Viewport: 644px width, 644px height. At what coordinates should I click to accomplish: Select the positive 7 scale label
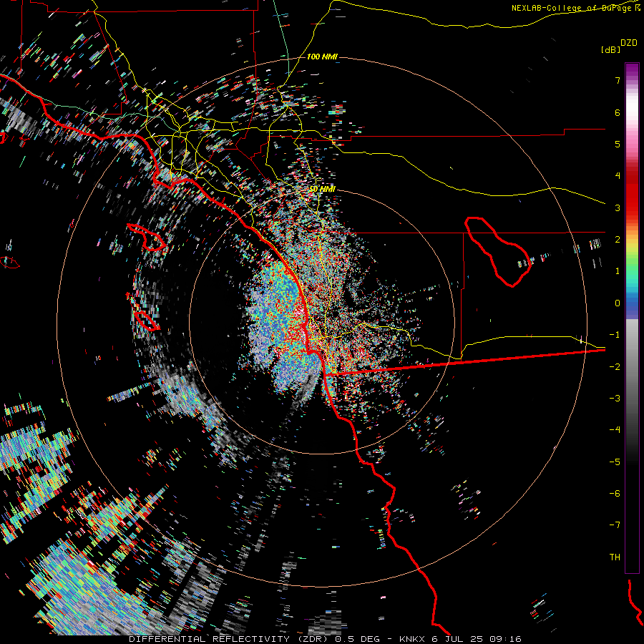(618, 80)
